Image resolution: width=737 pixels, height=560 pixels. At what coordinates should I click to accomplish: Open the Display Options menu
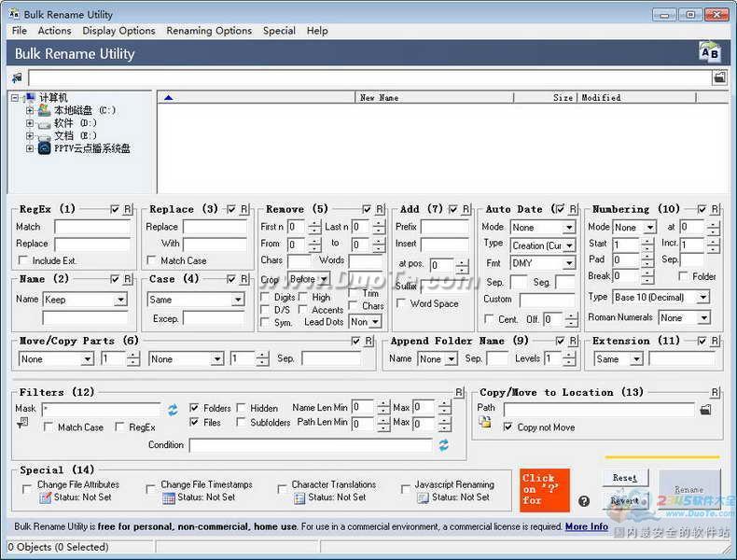pyautogui.click(x=118, y=31)
